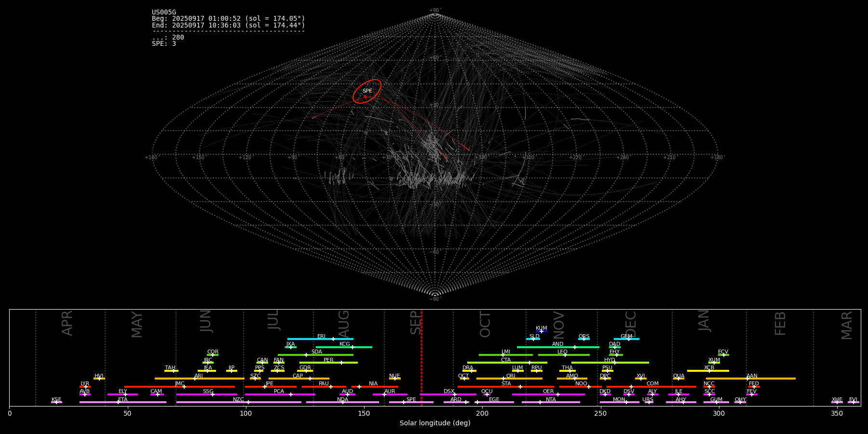Click the ERI shower label
Screen dimensions: 868x434
click(321, 337)
